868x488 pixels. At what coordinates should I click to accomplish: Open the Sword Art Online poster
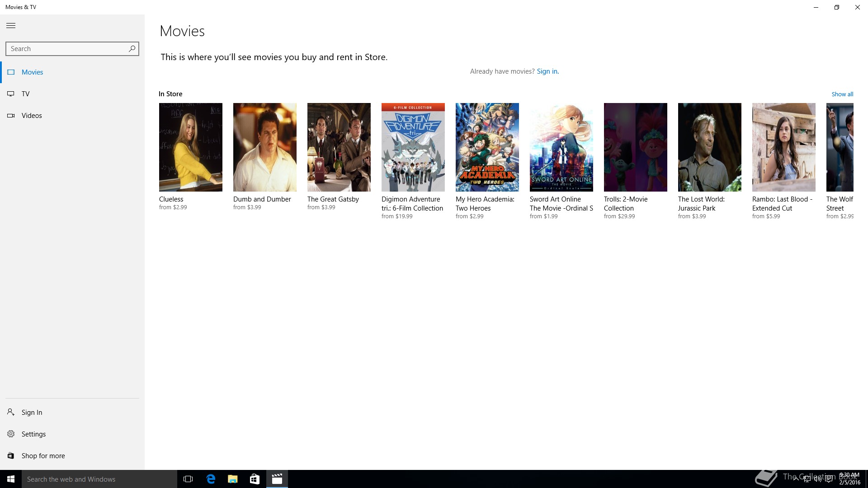[561, 147]
